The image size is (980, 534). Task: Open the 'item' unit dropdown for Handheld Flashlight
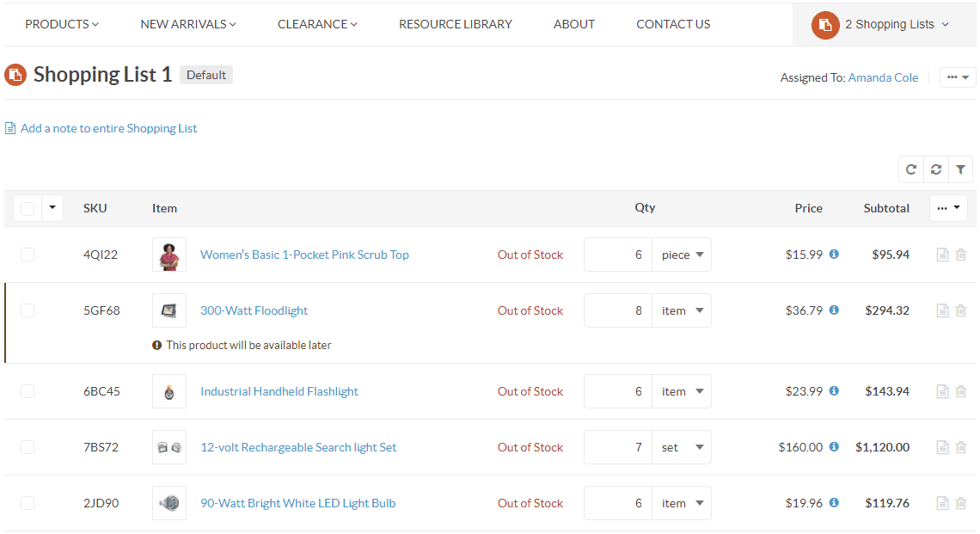click(682, 391)
